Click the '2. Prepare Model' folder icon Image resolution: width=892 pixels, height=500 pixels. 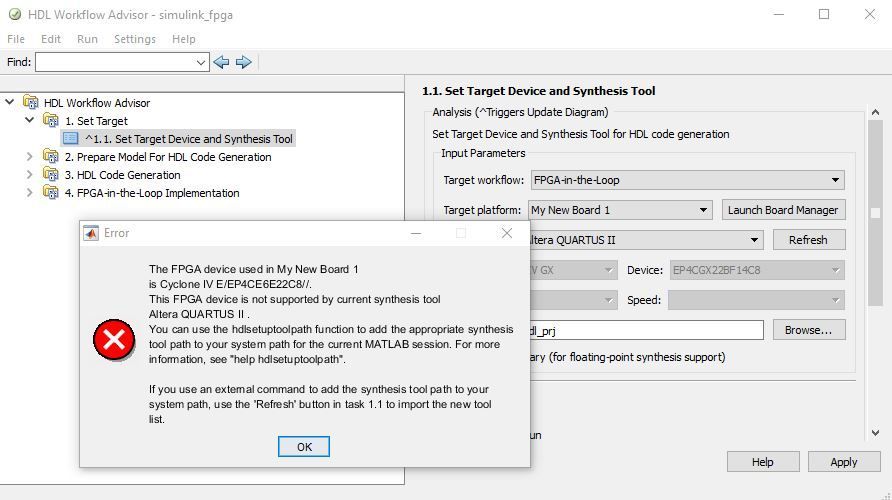[x=51, y=157]
